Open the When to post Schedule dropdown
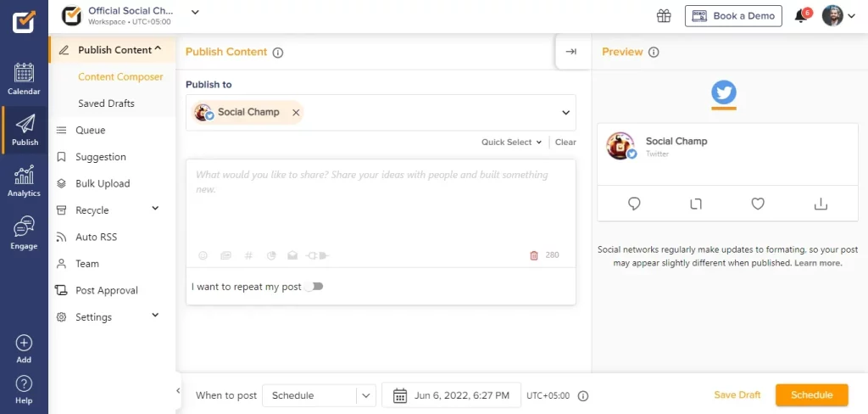868x414 pixels. coord(319,395)
